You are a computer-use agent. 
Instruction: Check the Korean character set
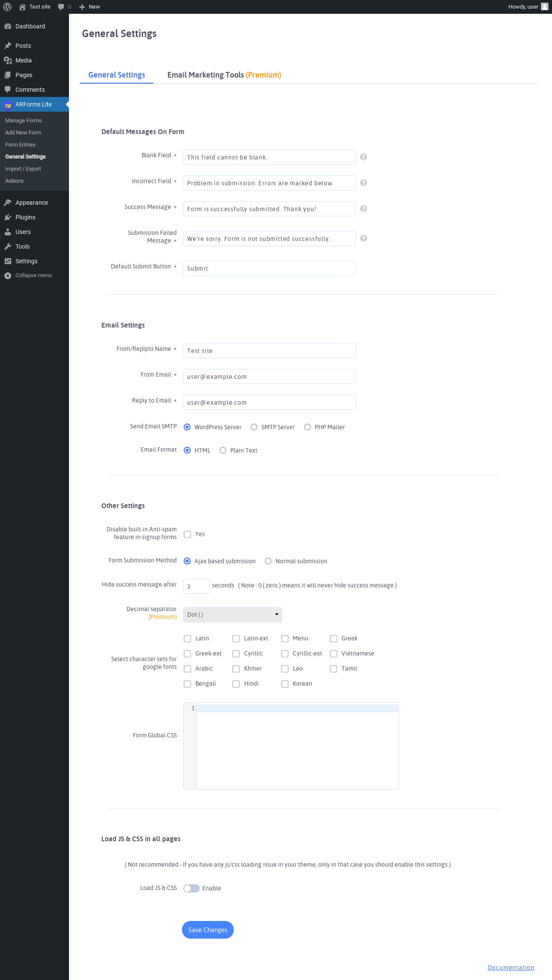tap(285, 684)
